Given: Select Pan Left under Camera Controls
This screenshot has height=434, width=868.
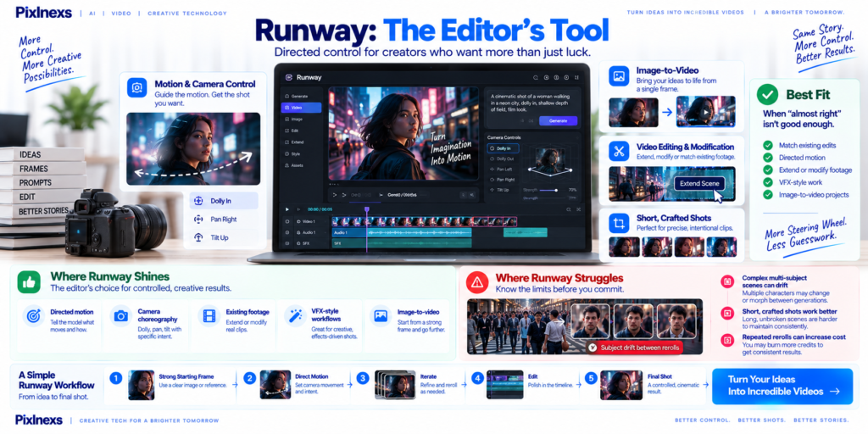Looking at the screenshot, I should pyautogui.click(x=503, y=170).
